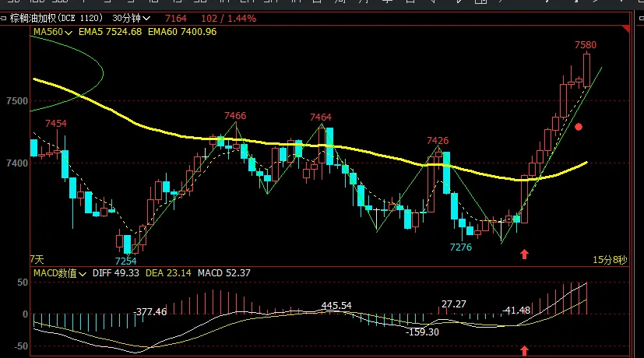
Task: Click the latest price value 7164
Action: tap(176, 19)
